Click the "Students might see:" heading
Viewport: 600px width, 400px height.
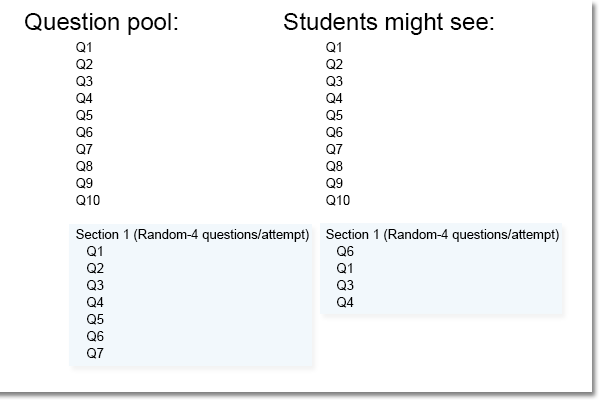(x=389, y=22)
